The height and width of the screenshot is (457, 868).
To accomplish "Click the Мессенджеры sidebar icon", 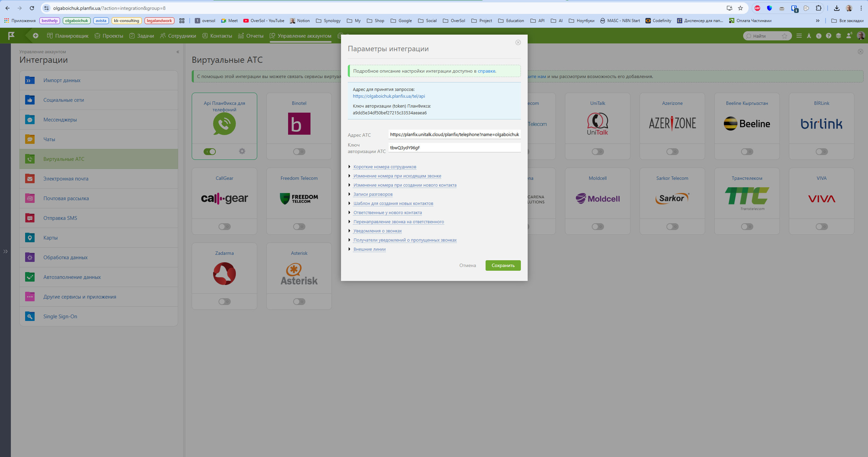I will (30, 119).
